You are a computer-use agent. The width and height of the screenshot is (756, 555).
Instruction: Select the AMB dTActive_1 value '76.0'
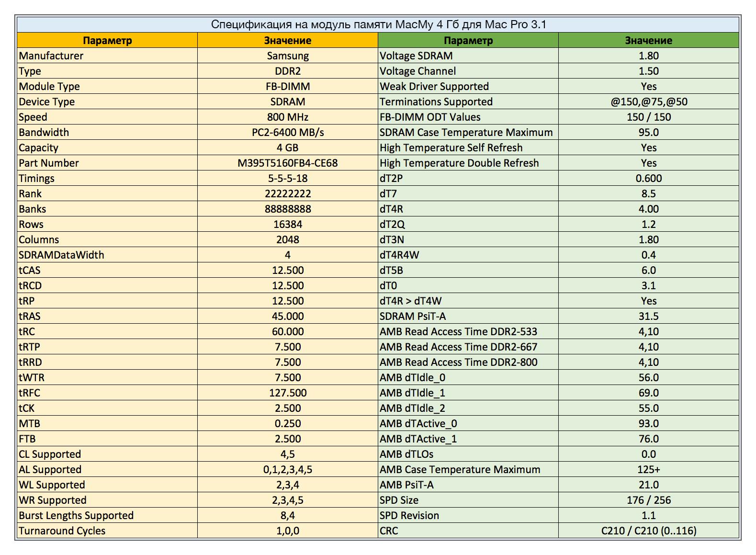click(649, 439)
